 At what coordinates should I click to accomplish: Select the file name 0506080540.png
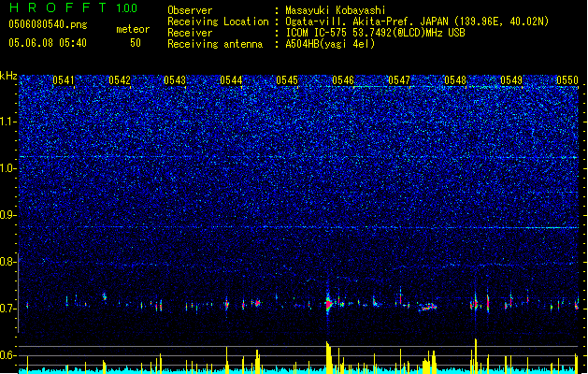48,24
